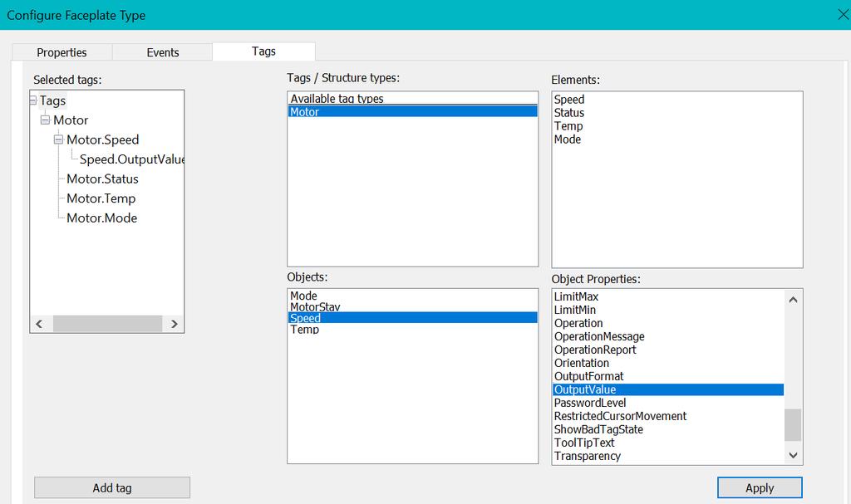Select Temp in the Elements list
The width and height of the screenshot is (851, 504).
[x=568, y=126]
